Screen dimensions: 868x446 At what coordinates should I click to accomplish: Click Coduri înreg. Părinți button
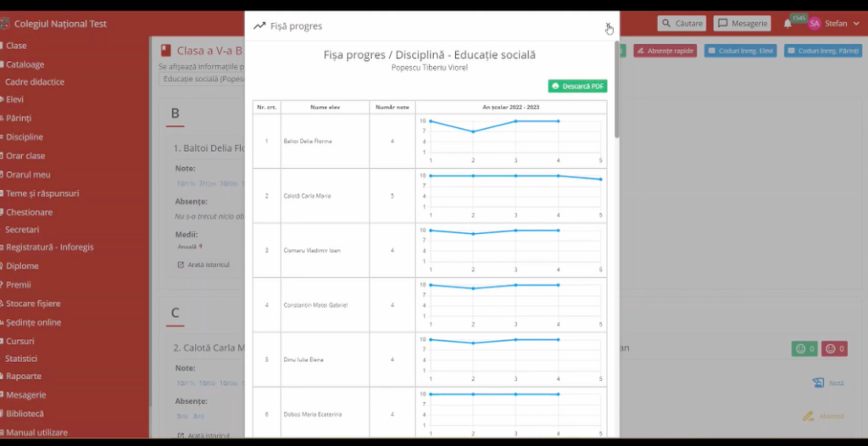pos(823,51)
